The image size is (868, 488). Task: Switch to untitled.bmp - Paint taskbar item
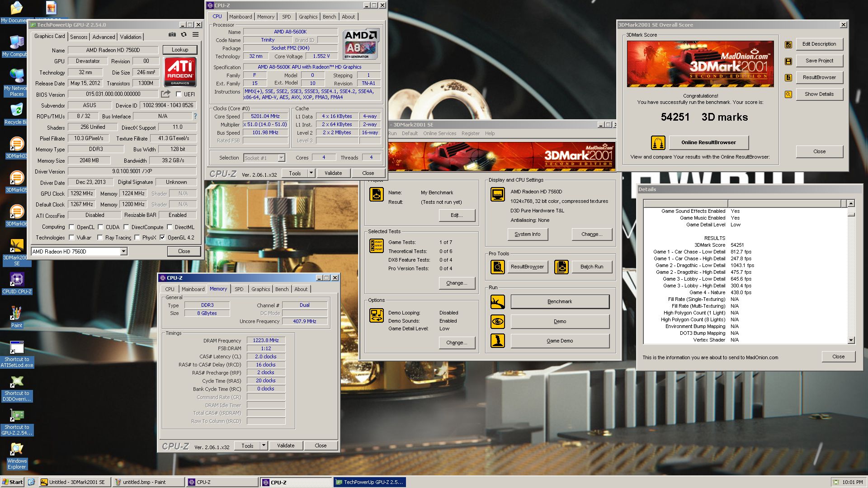coord(149,482)
